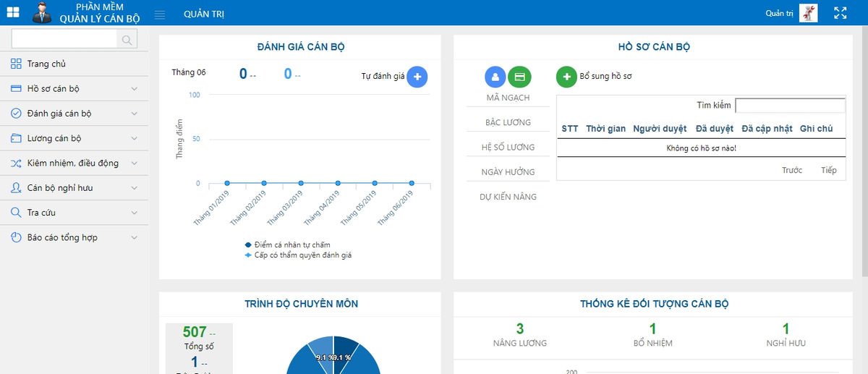This screenshot has width=868, height=374.
Task: Sort by Người duyệt column header
Action: [660, 129]
